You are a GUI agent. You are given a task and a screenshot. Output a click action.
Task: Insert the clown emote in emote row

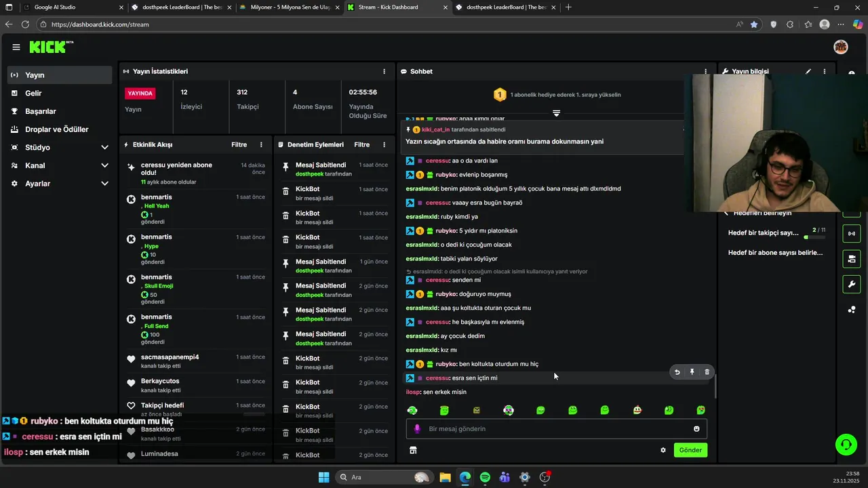coord(637,410)
